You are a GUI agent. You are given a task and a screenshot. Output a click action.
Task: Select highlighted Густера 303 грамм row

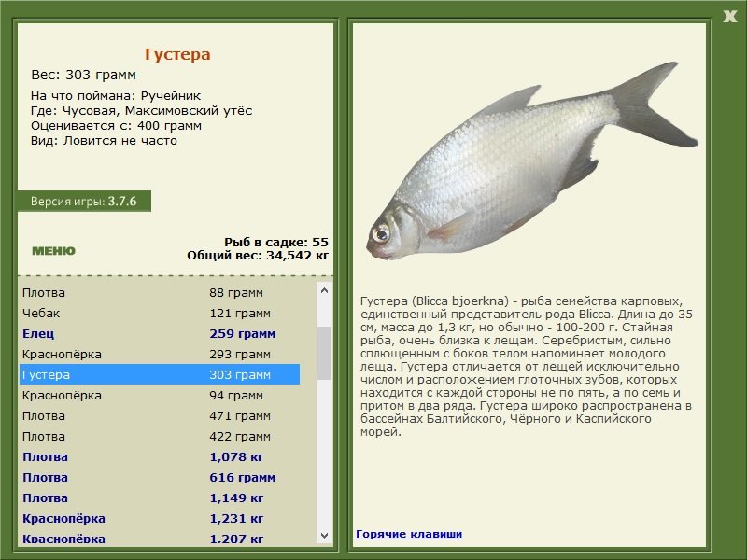(x=160, y=374)
